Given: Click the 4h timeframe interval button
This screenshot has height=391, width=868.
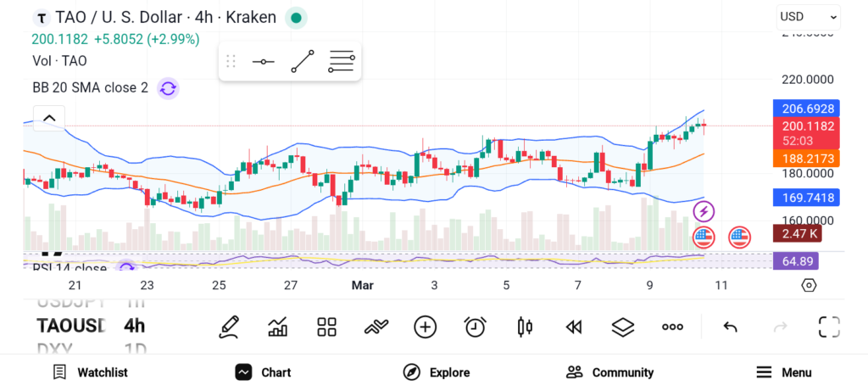Looking at the screenshot, I should pos(134,326).
